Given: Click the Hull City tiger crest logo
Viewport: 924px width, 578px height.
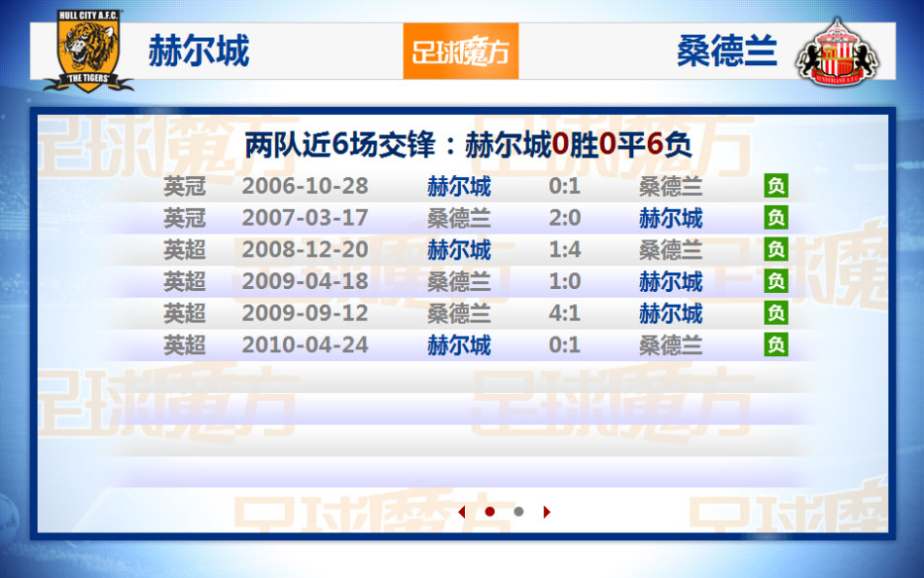Looking at the screenshot, I should [x=86, y=52].
